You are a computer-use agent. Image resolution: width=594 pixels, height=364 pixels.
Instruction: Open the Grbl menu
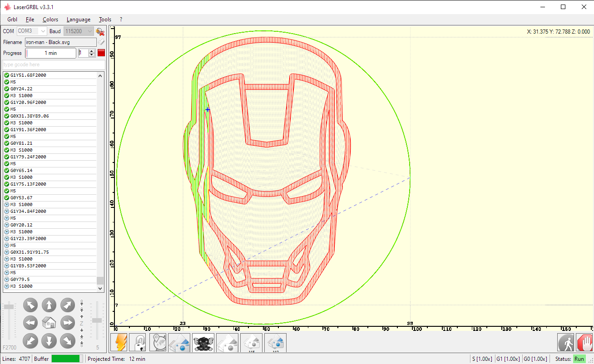click(12, 20)
